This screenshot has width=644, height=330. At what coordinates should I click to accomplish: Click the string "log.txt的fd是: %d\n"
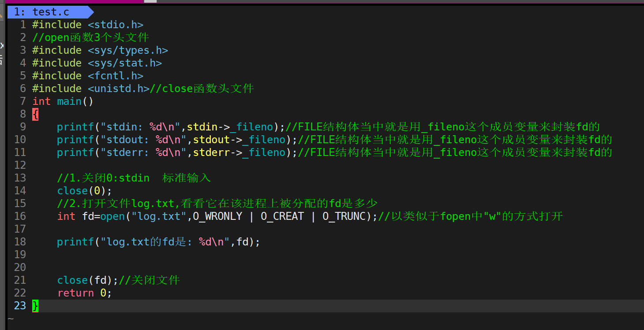(x=165, y=242)
